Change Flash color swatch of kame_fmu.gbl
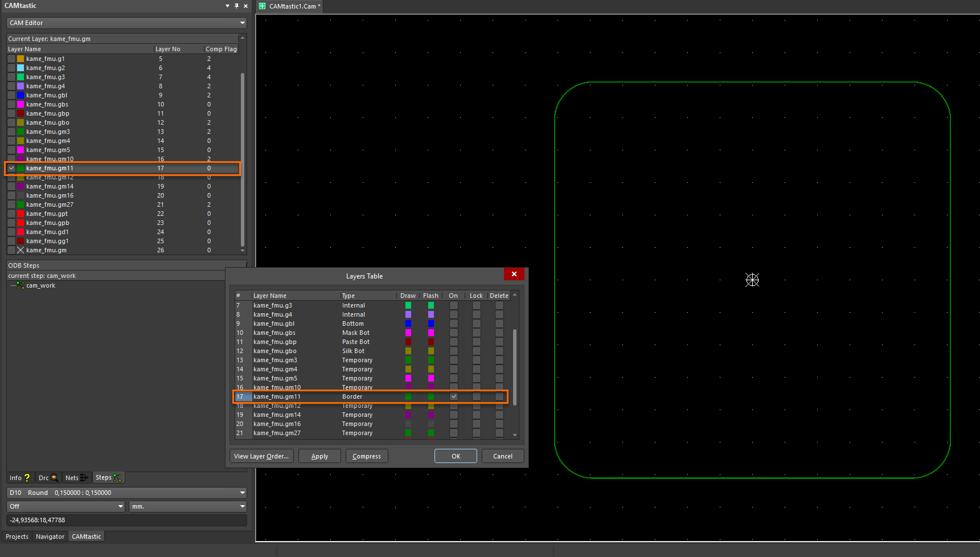This screenshot has width=980, height=557. click(431, 323)
